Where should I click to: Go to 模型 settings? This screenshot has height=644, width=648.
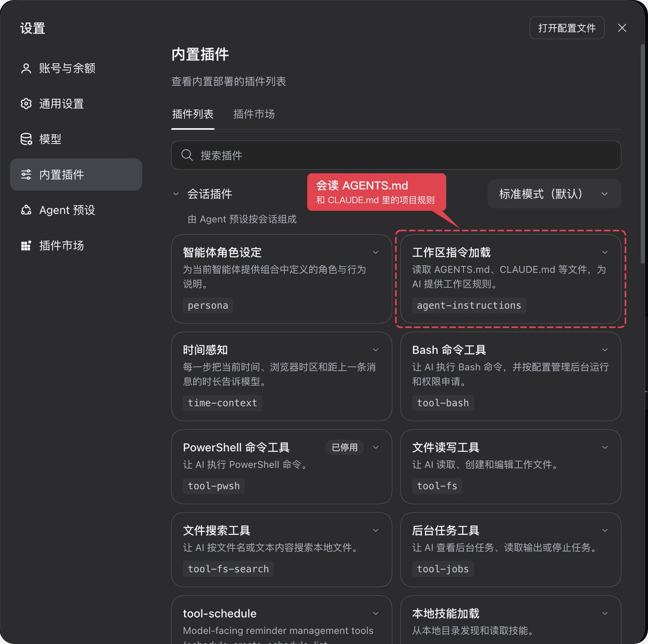[76, 139]
